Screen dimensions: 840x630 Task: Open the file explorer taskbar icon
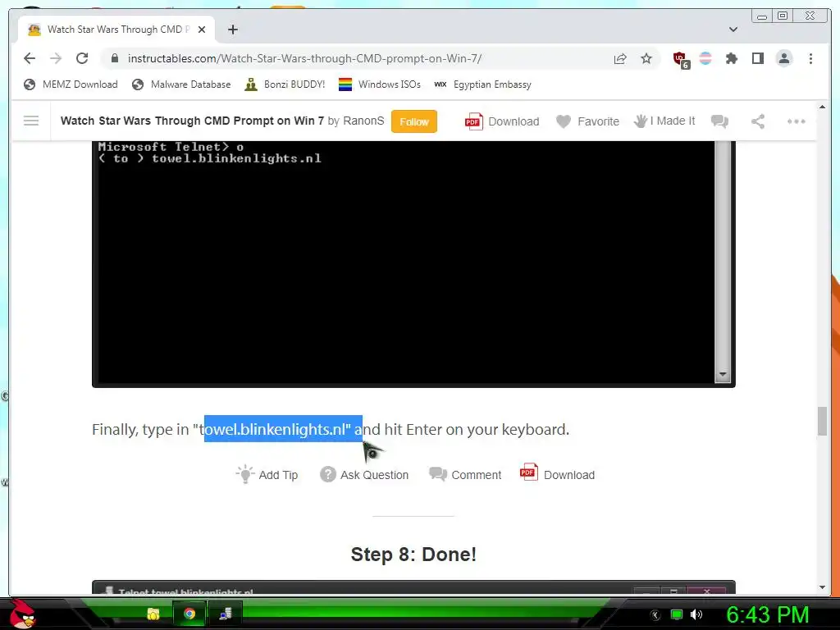point(153,614)
